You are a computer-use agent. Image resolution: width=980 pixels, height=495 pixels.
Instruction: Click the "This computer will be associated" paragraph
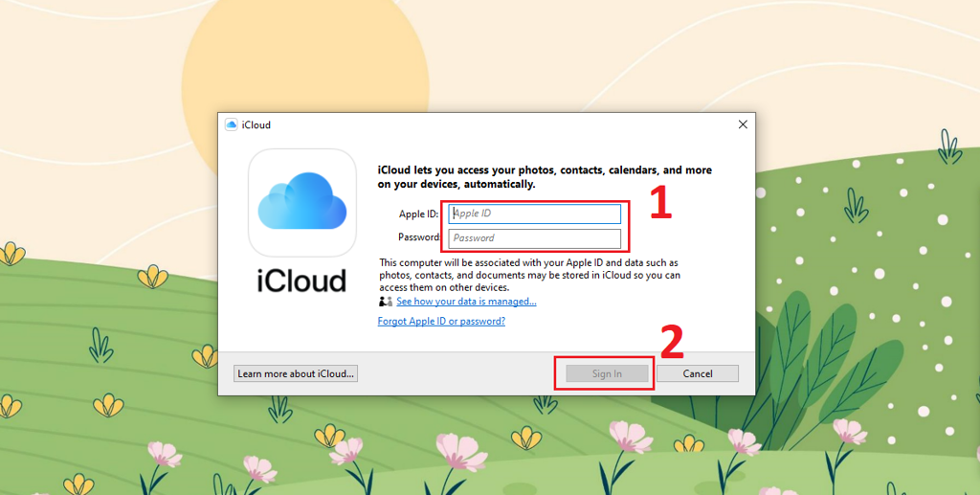529,275
